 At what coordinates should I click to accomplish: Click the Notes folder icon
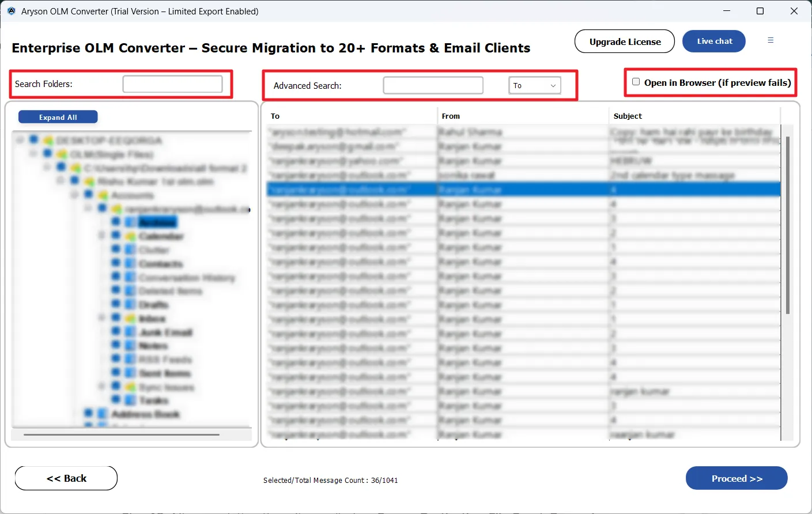130,345
